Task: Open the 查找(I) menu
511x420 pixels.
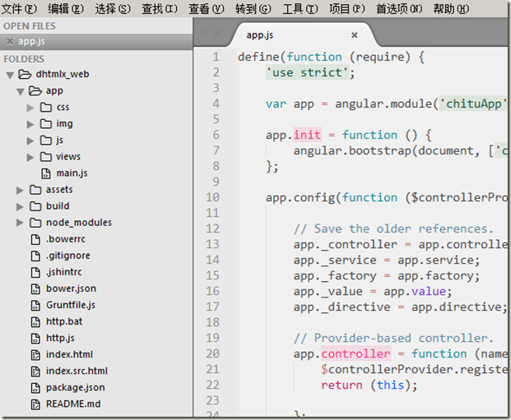Action: coord(160,9)
